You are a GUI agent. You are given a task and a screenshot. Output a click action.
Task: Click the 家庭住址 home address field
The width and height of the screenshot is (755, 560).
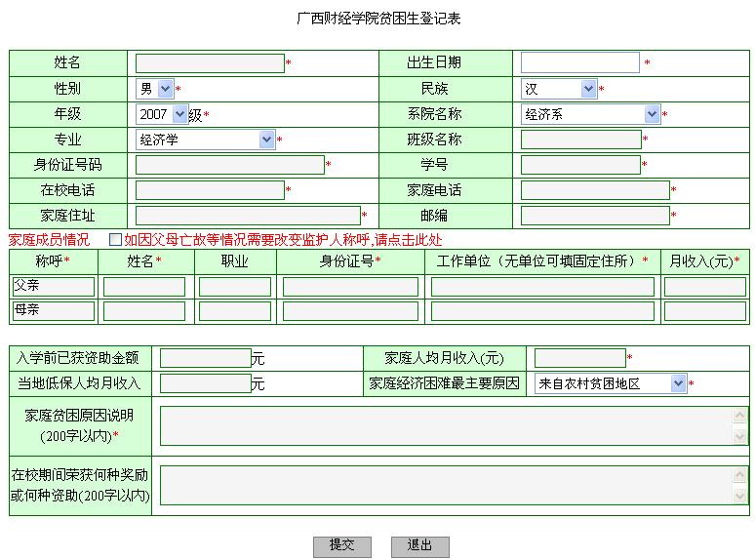(x=248, y=216)
